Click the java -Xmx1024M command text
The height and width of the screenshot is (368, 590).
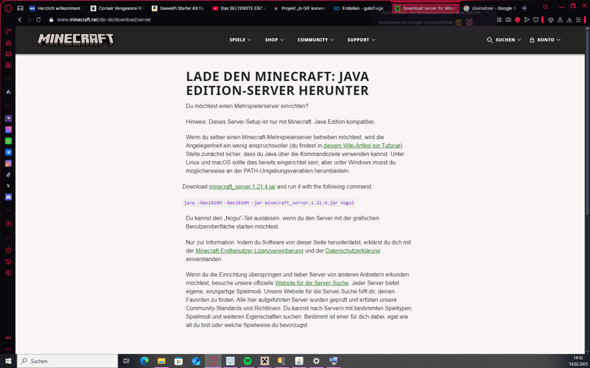pyautogui.click(x=269, y=203)
